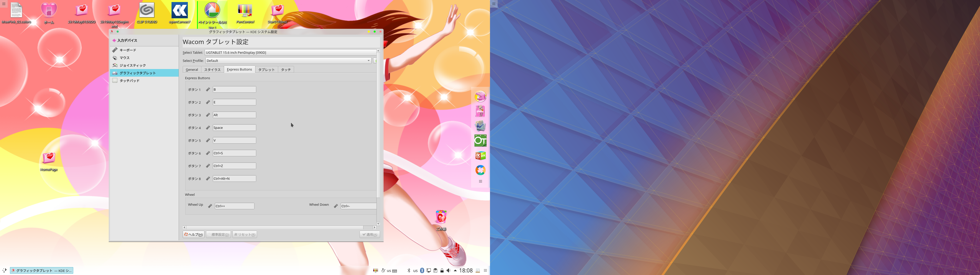Click the edit icon beside ボタン 6 Ctrl+S
The height and width of the screenshot is (275, 980).
208,153
